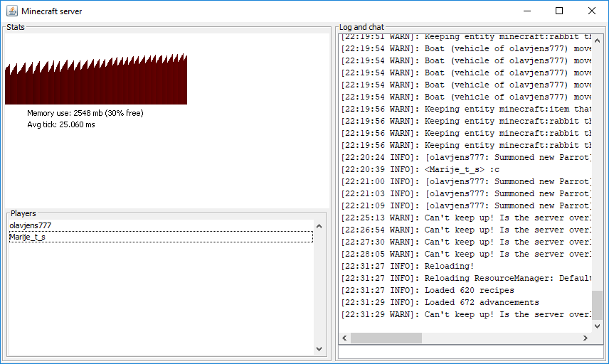This screenshot has width=609, height=364.
Task: Click the log horizontal scroll left arrow
Action: pyautogui.click(x=344, y=338)
